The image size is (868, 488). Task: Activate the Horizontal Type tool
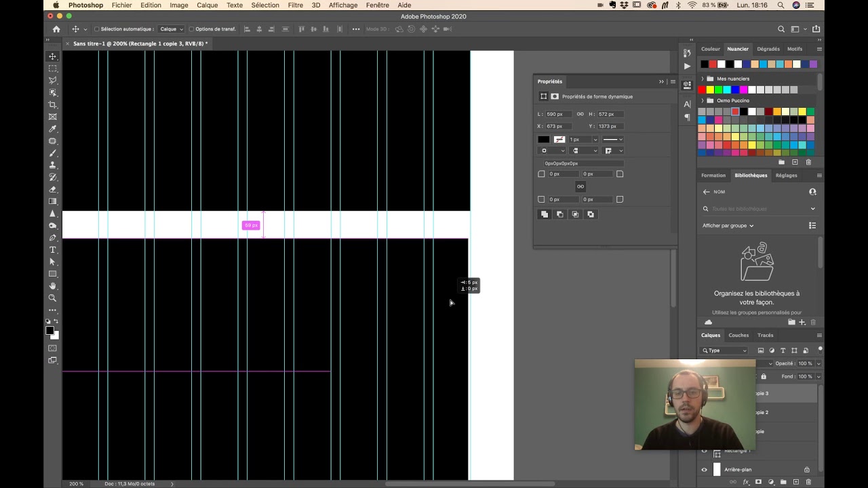[53, 250]
